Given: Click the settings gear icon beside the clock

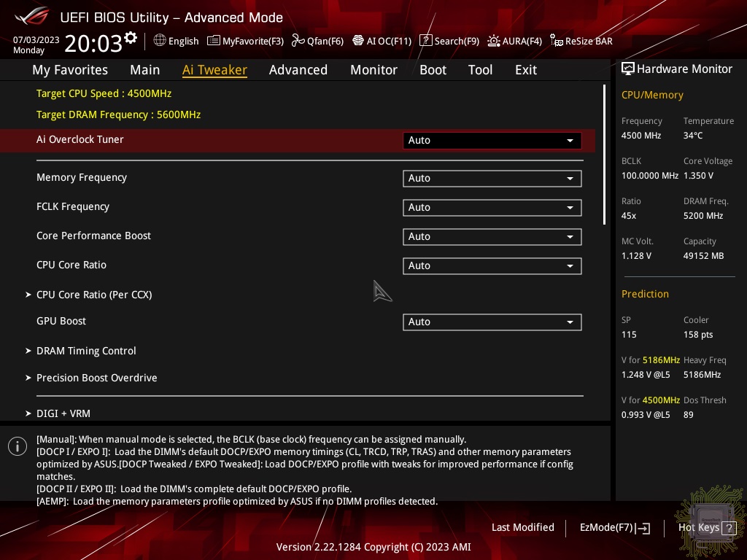Looking at the screenshot, I should click(131, 37).
